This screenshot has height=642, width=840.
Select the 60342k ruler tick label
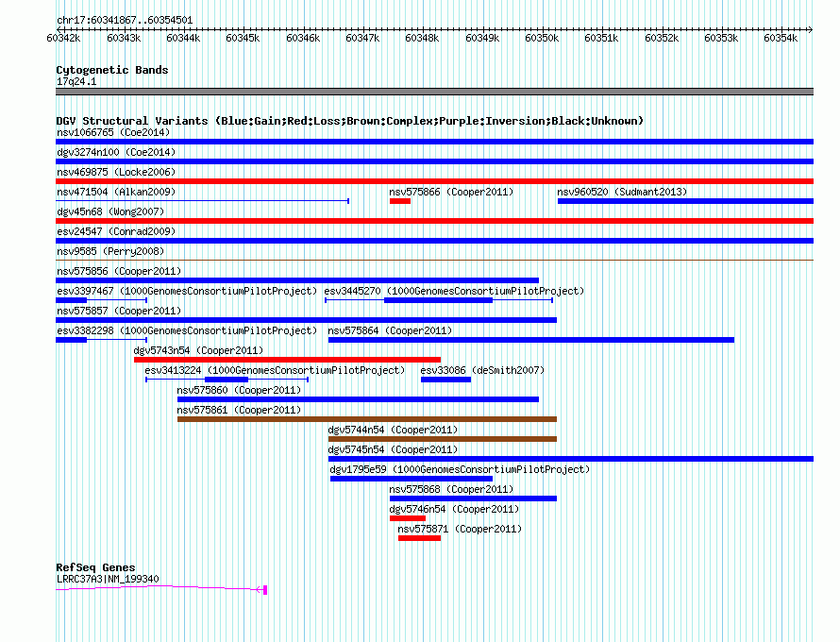(x=64, y=38)
